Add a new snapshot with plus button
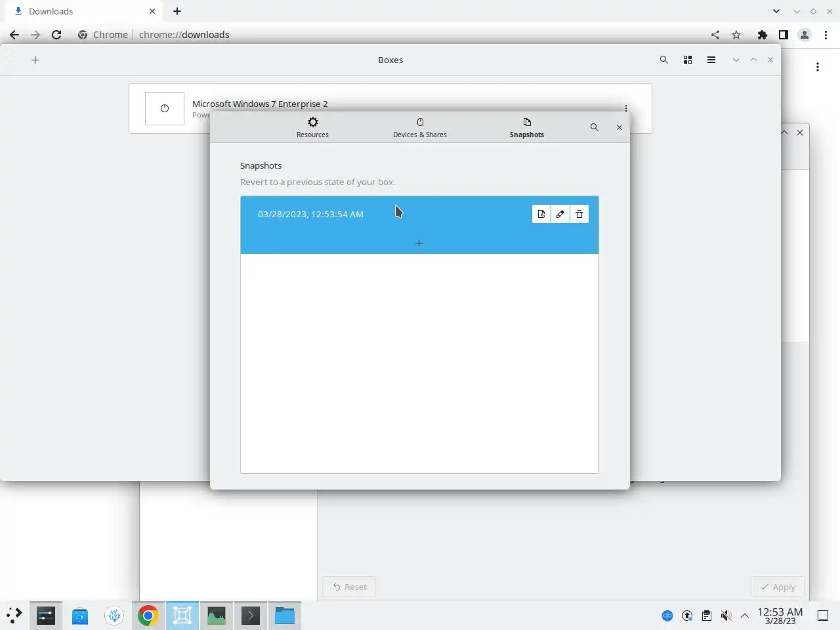 (419, 243)
